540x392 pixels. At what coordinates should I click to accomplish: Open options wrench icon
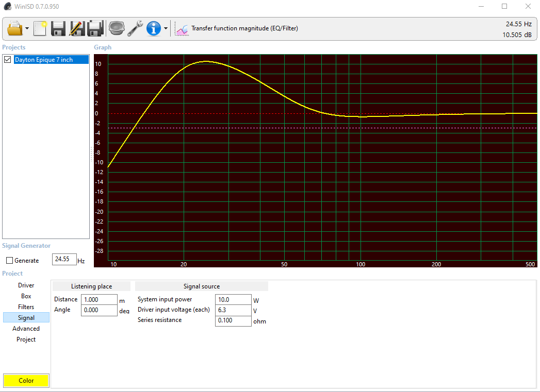click(x=135, y=28)
